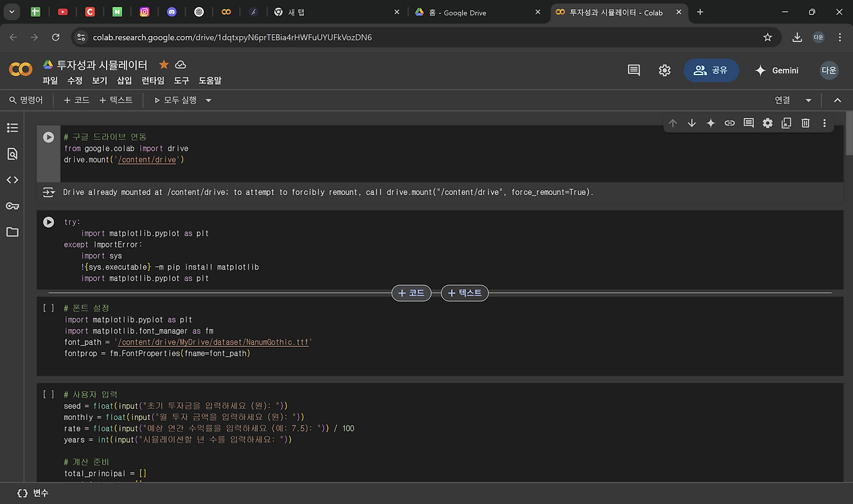Click the 공유 share button
This screenshot has width=853, height=504.
click(711, 70)
